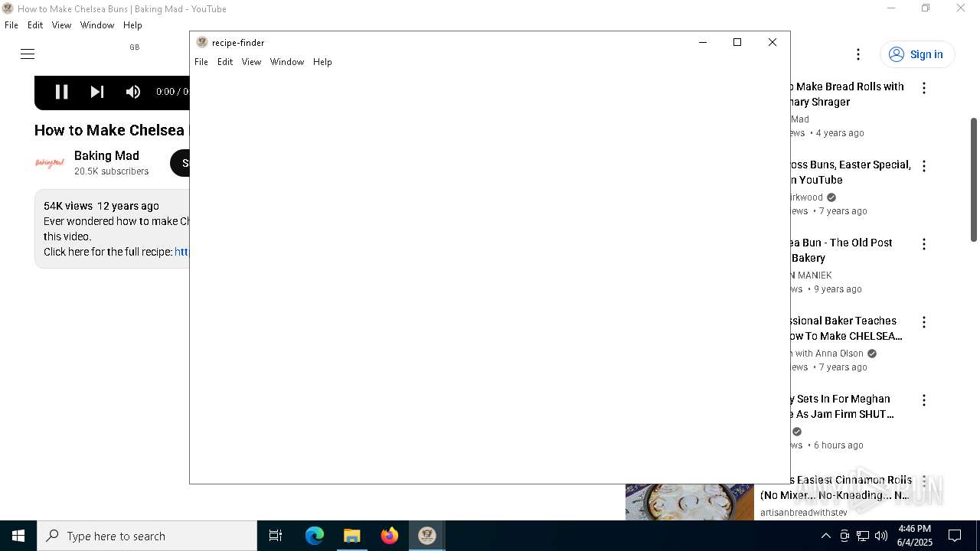The image size is (980, 551).
Task: Open the taskbar clock and date
Action: point(915,536)
